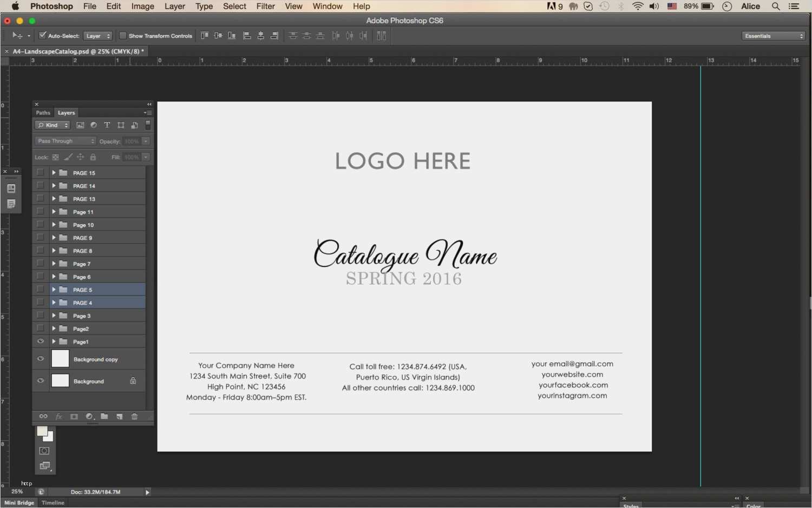The image size is (812, 508).
Task: Hide the Background copy layer
Action: point(41,359)
